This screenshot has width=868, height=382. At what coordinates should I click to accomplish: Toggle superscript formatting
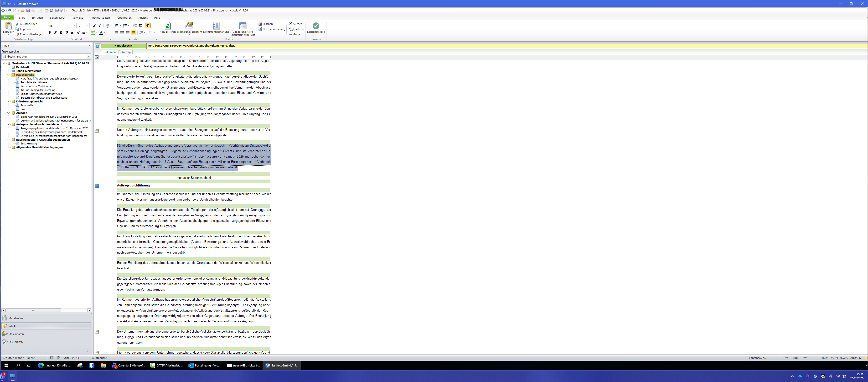[x=78, y=33]
